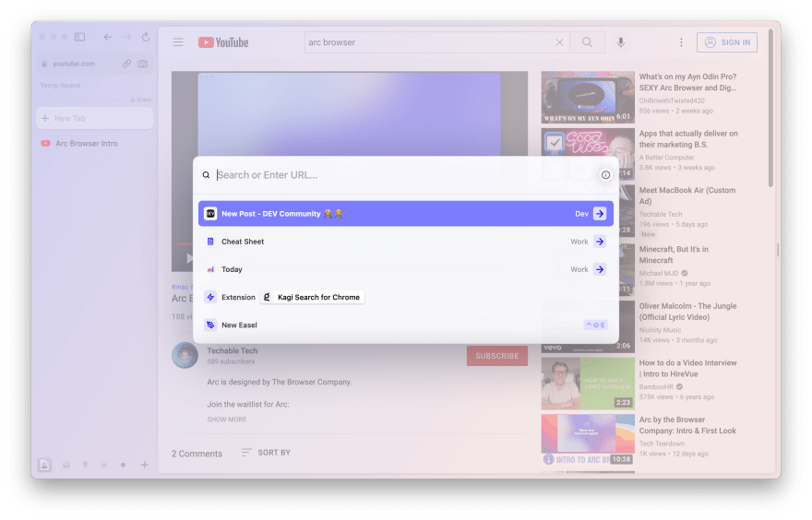Open 'Arc by the Browser Company' title

[687, 425]
